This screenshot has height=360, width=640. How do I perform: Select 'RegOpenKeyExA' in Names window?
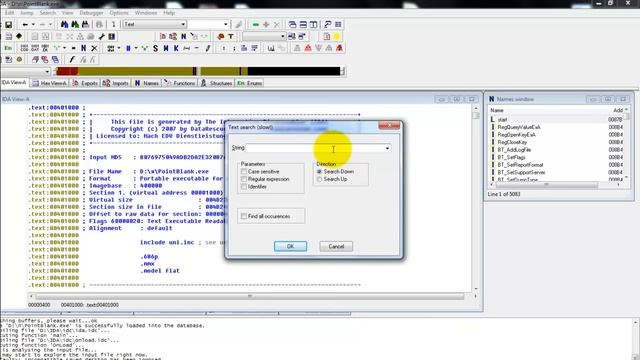click(x=516, y=135)
